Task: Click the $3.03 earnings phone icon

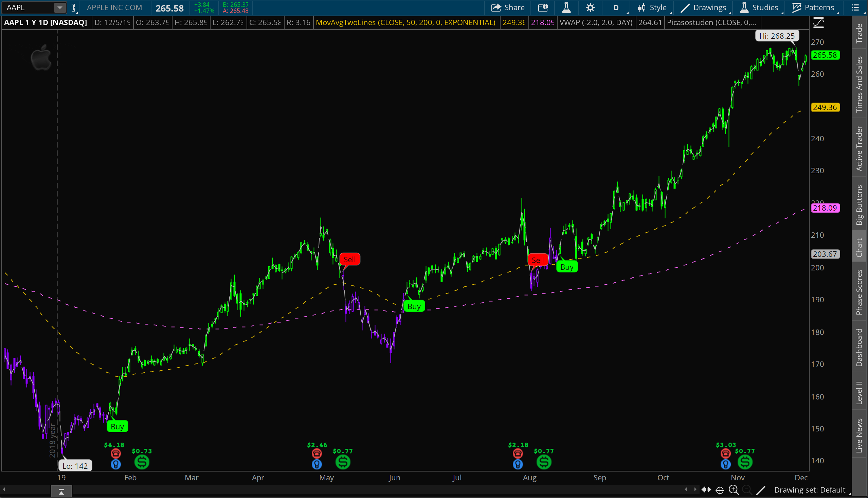Action: pyautogui.click(x=725, y=453)
